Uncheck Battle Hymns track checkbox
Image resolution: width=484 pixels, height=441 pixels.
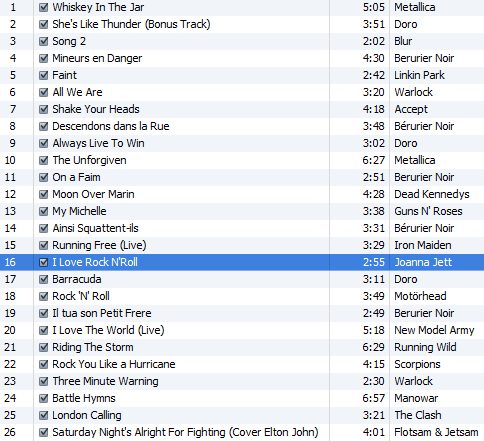coord(44,398)
